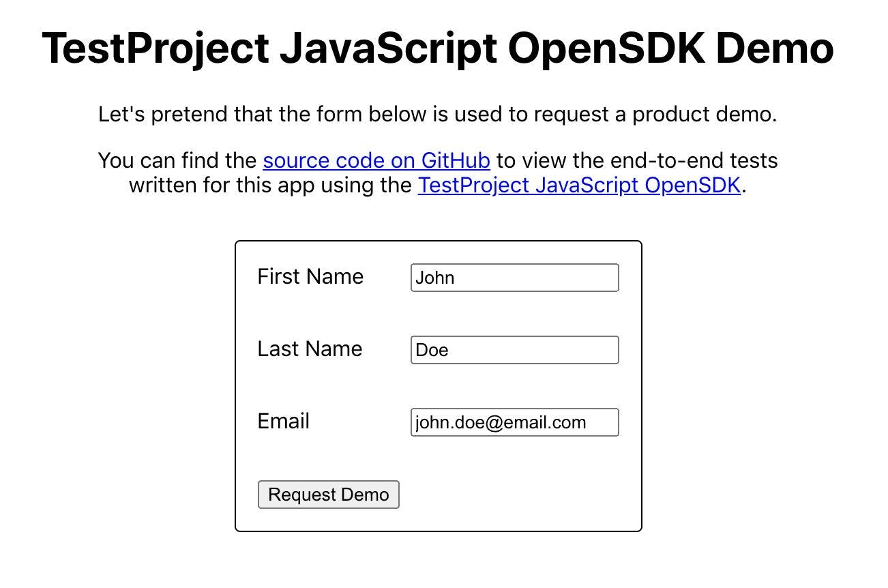This screenshot has height=588, width=888.
Task: Click the text "You can find the"
Action: coord(177,160)
